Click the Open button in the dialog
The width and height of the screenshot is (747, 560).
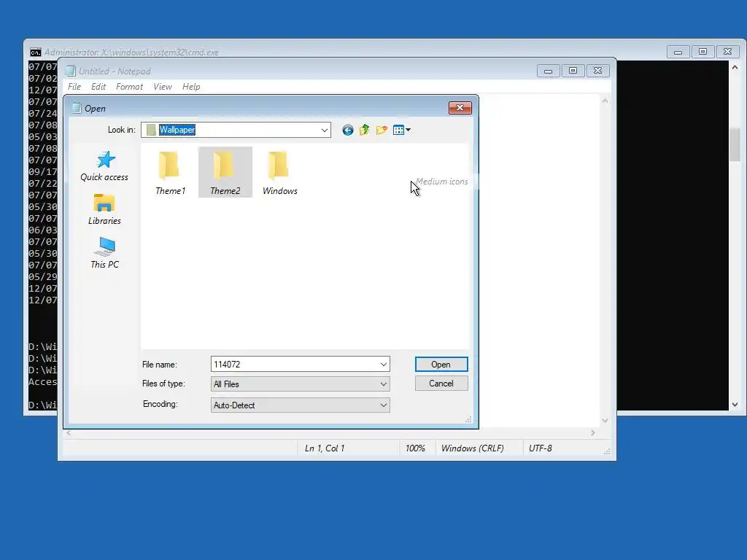[441, 365]
